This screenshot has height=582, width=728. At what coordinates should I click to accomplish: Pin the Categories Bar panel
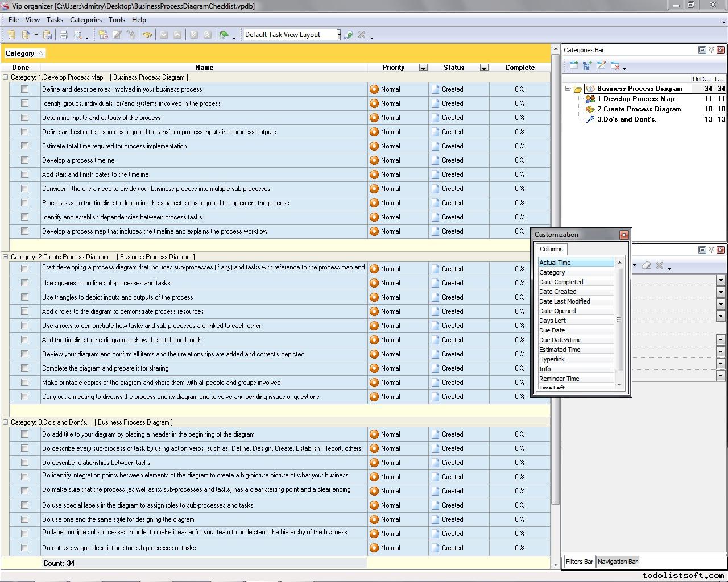(711, 50)
